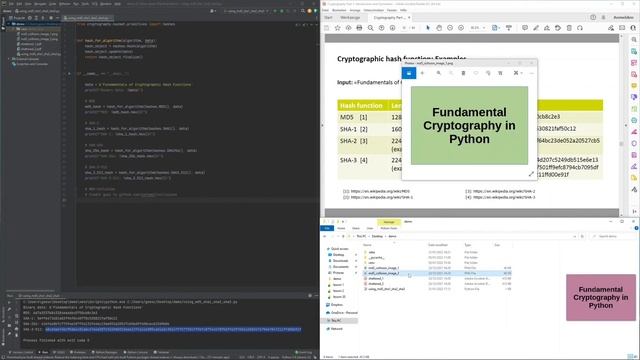Image resolution: width=640 pixels, height=360 pixels.
Task: Click the more options ellipsis in Photos window
Action: point(531,73)
